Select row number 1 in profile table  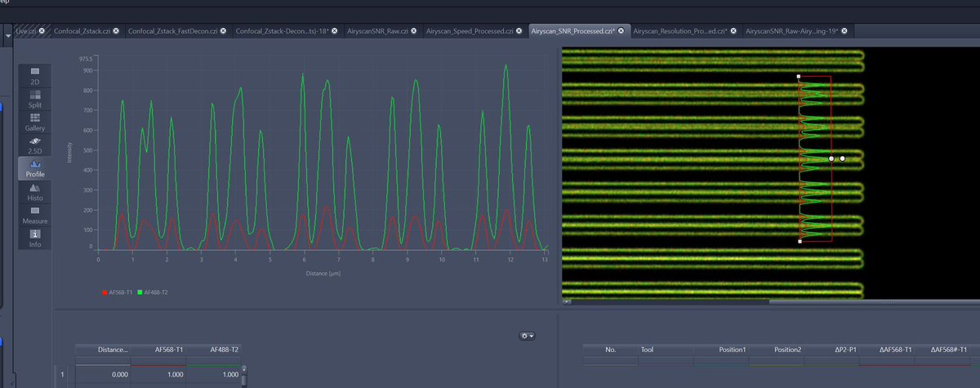coord(63,374)
